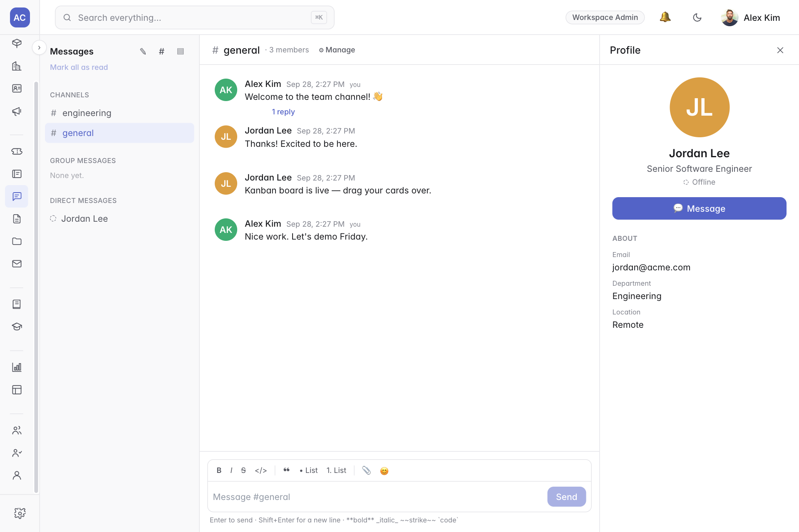Insert a blockquote with the quote icon

286,470
